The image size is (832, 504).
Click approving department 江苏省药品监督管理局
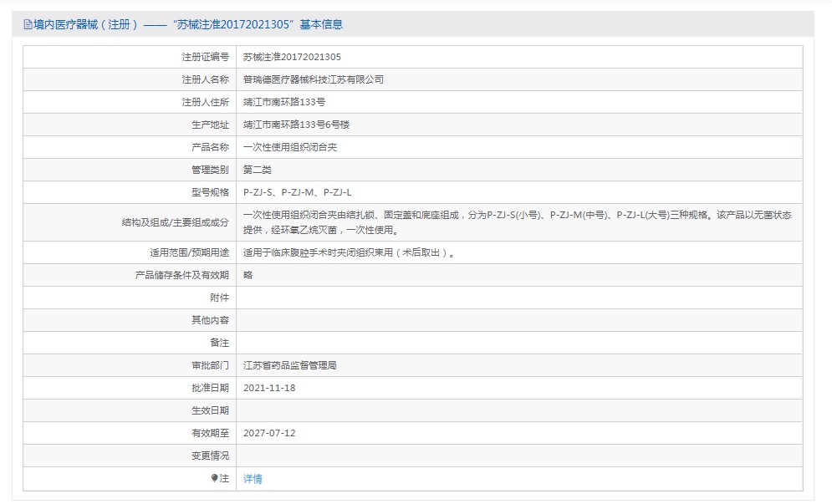coord(289,365)
